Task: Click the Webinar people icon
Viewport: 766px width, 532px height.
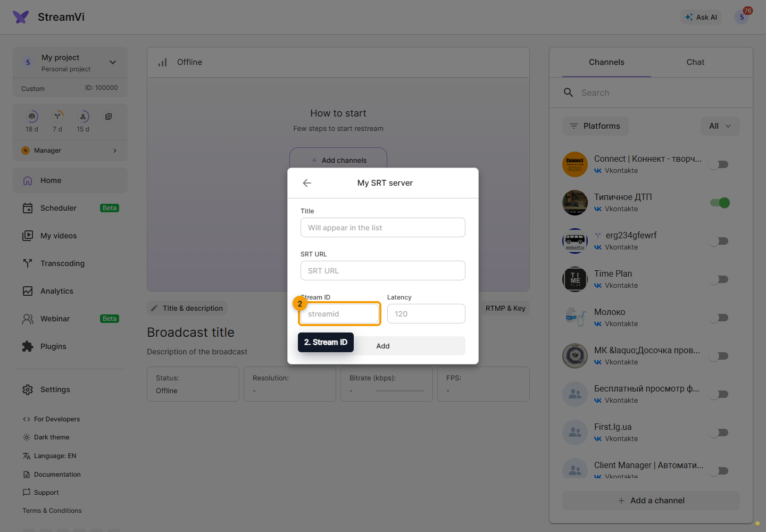Action: tap(28, 319)
